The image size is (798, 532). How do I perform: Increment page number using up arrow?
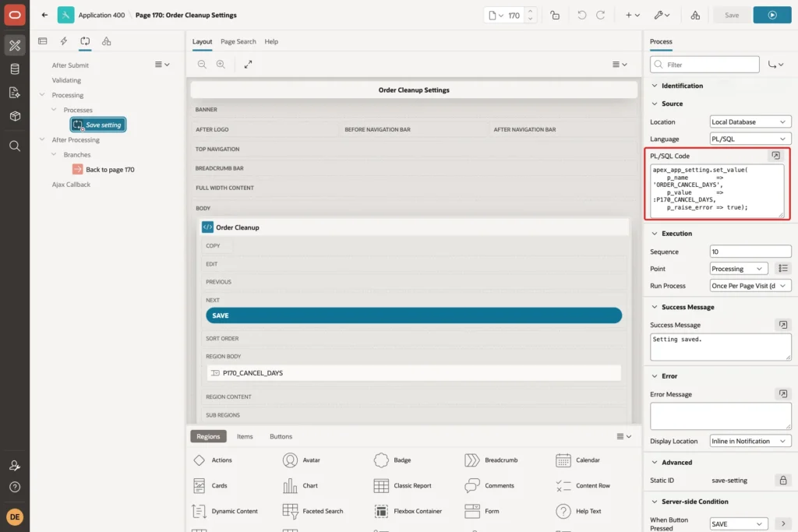pos(530,11)
